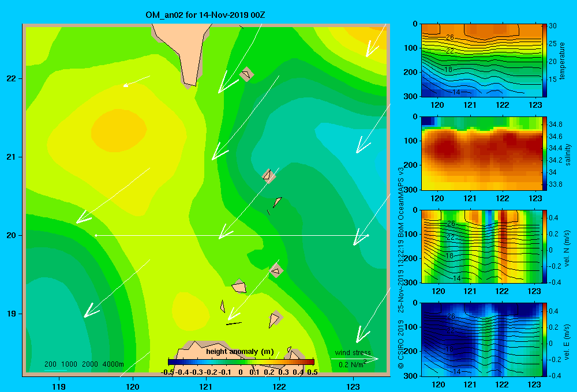This screenshot has width=577, height=392.
Task: Click latitude label 19 on main map
Action: (x=12, y=314)
